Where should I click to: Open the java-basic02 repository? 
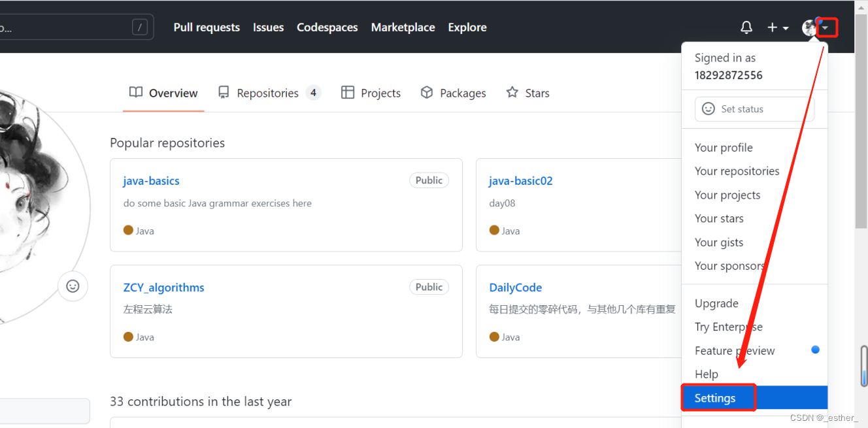521,181
